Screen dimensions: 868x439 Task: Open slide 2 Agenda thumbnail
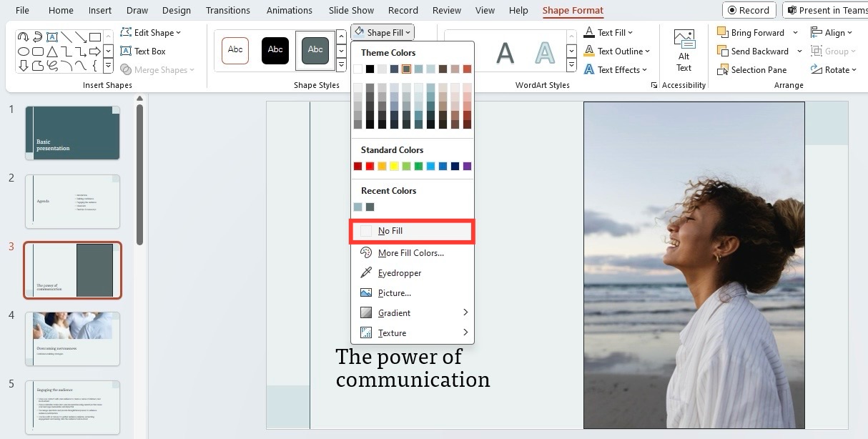pos(72,202)
